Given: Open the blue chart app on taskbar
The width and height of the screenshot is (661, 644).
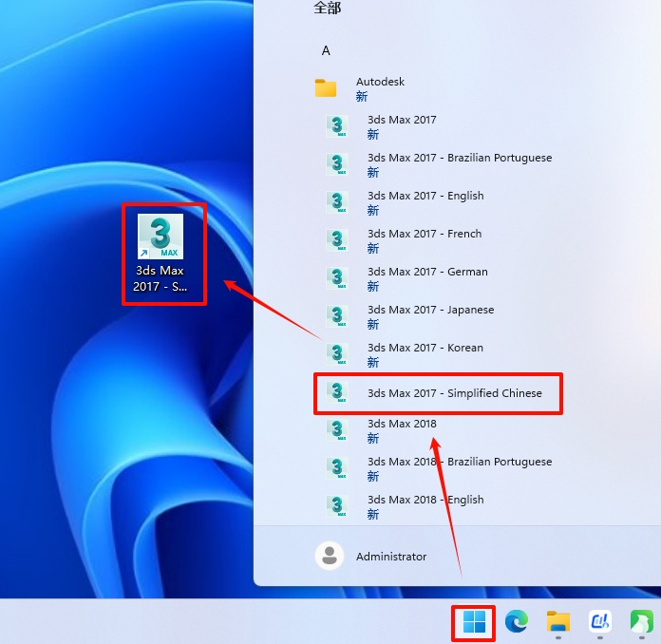Looking at the screenshot, I should point(599,622).
